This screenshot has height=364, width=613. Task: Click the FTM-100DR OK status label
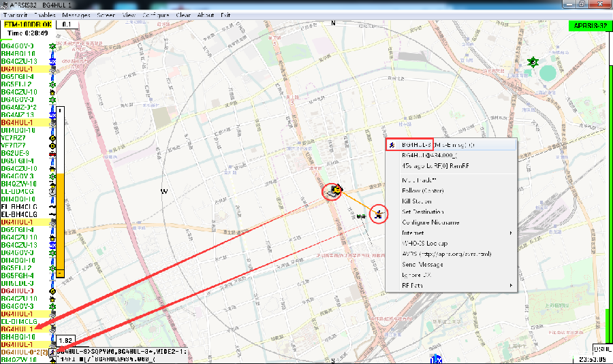coord(27,24)
